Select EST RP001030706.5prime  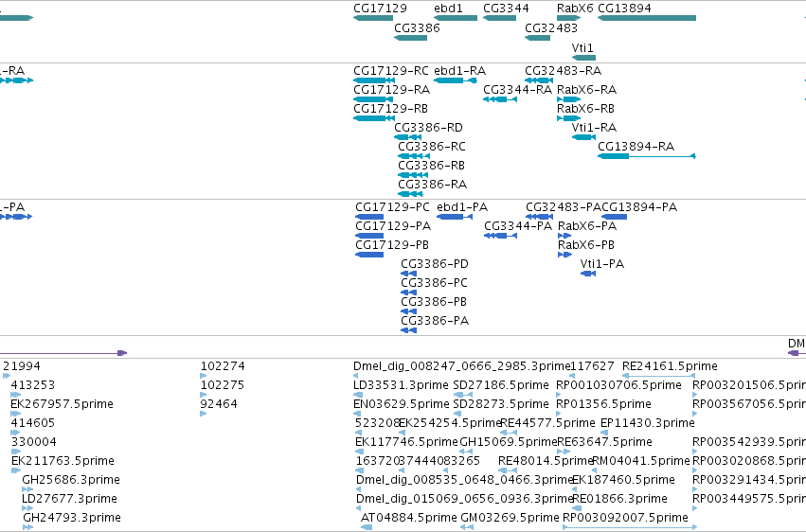(x=559, y=395)
